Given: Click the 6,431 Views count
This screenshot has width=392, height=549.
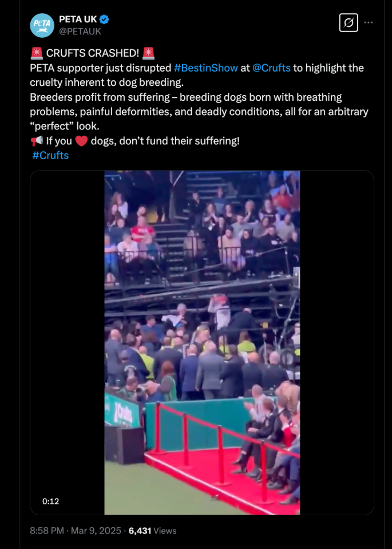Looking at the screenshot, I should point(153,531).
